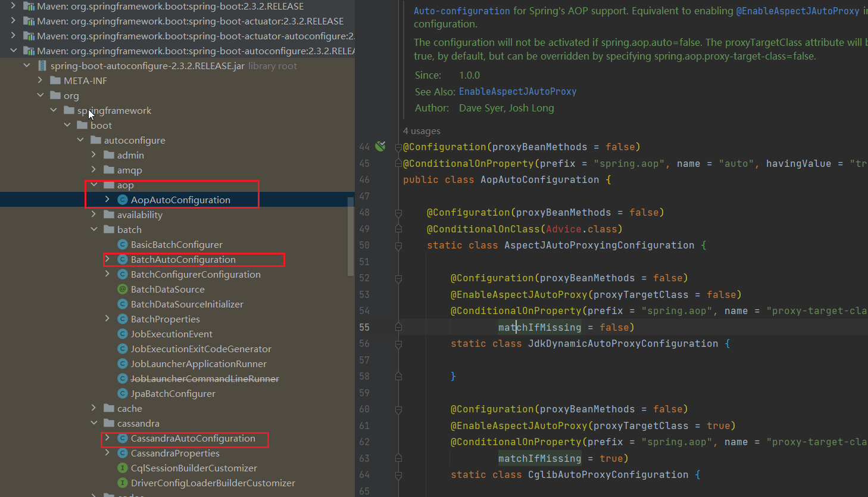Show the 4 usages inlay hint

(x=421, y=131)
